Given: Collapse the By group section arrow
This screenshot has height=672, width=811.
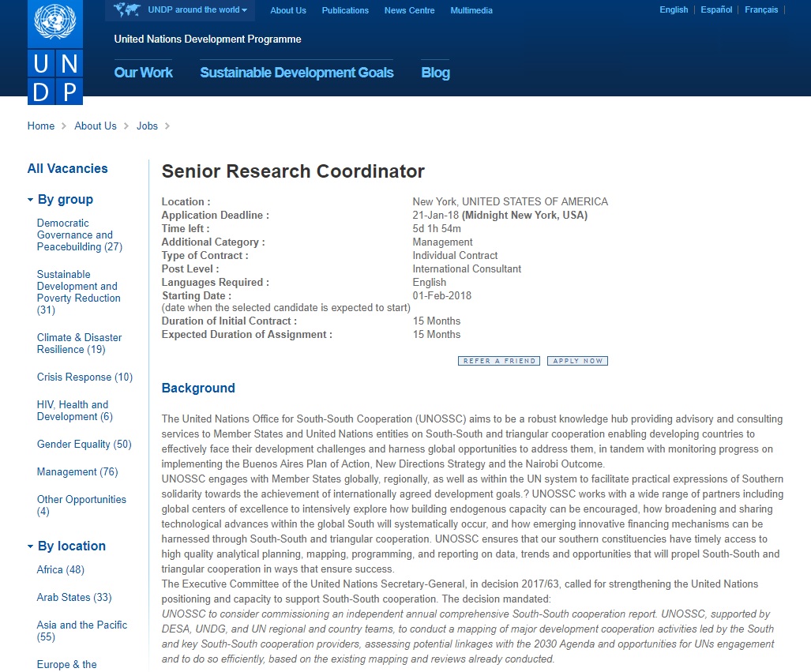Looking at the screenshot, I should pos(31,200).
